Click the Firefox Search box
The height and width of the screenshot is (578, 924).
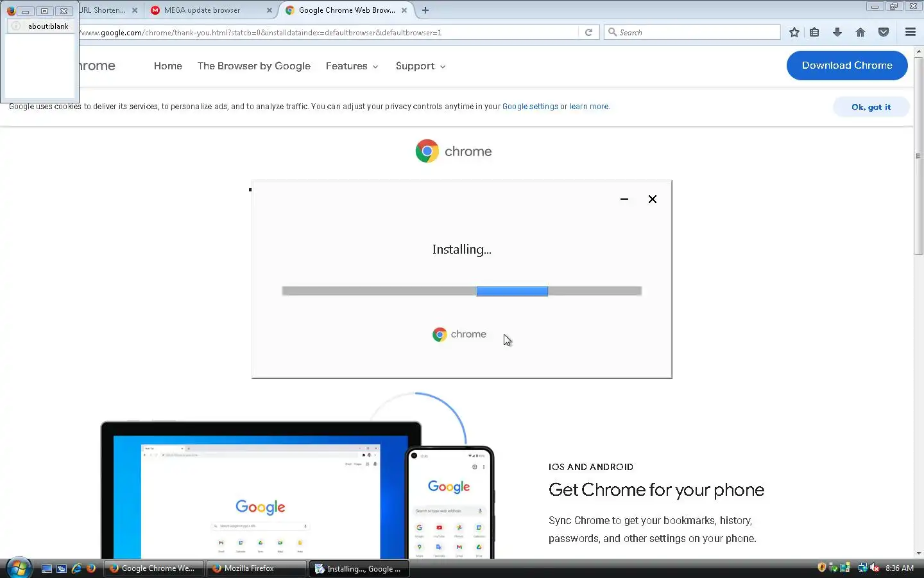(x=692, y=32)
